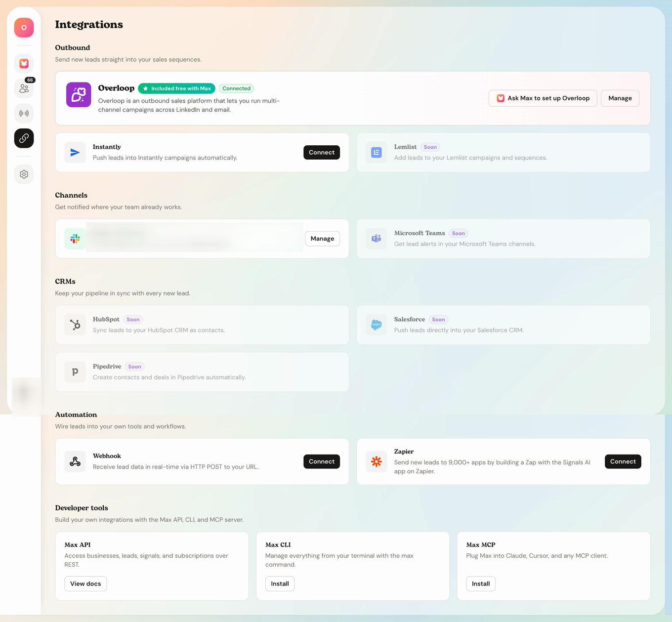Click the Max API card title
This screenshot has width=672, height=622.
coord(78,545)
